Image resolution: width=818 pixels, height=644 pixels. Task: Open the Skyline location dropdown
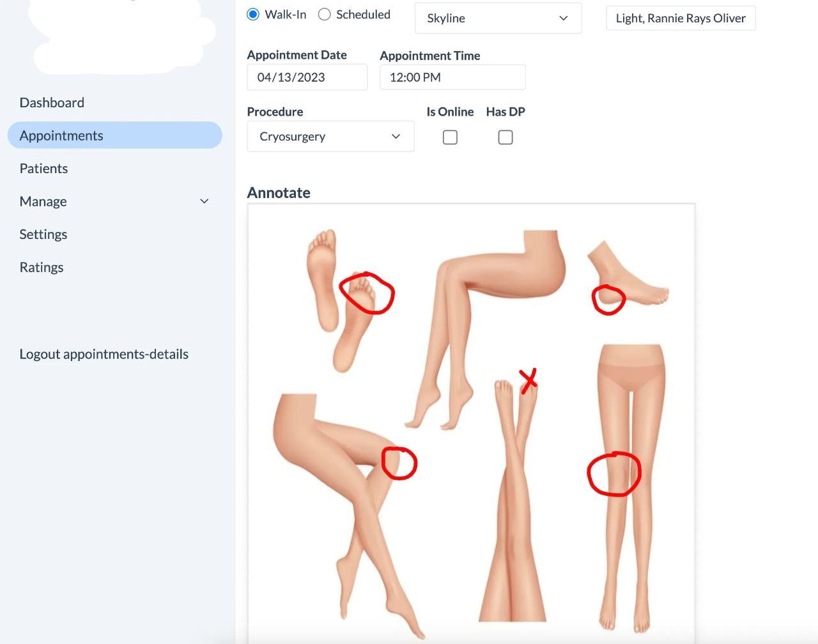498,18
